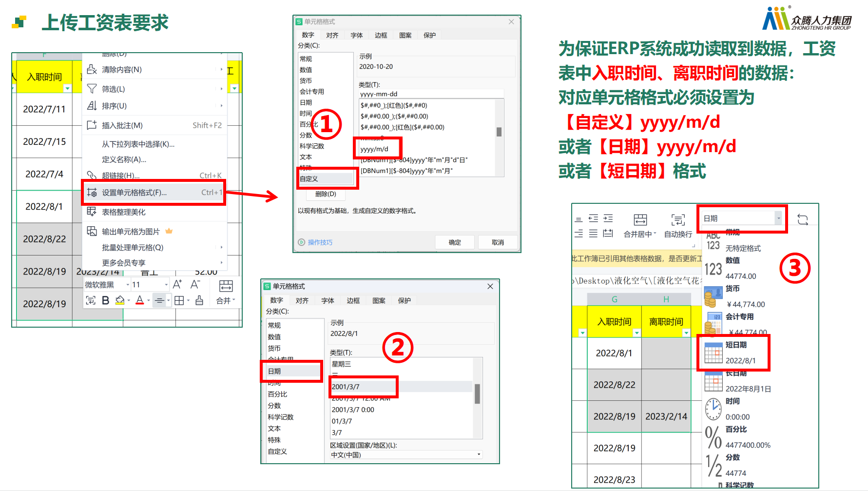Open the fill color dropdown arrow
This screenshot has width=868, height=491.
pyautogui.click(x=129, y=301)
